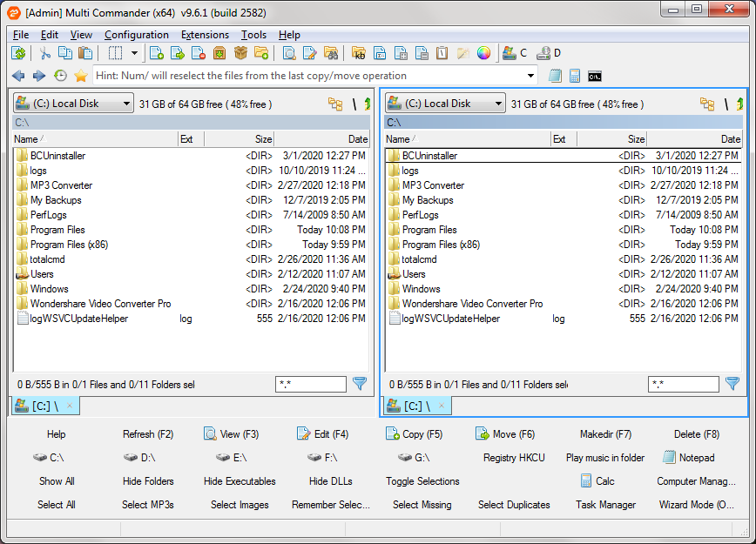Viewport: 756px width, 544px height.
Task: Click Toggle Selections button
Action: 422,480
